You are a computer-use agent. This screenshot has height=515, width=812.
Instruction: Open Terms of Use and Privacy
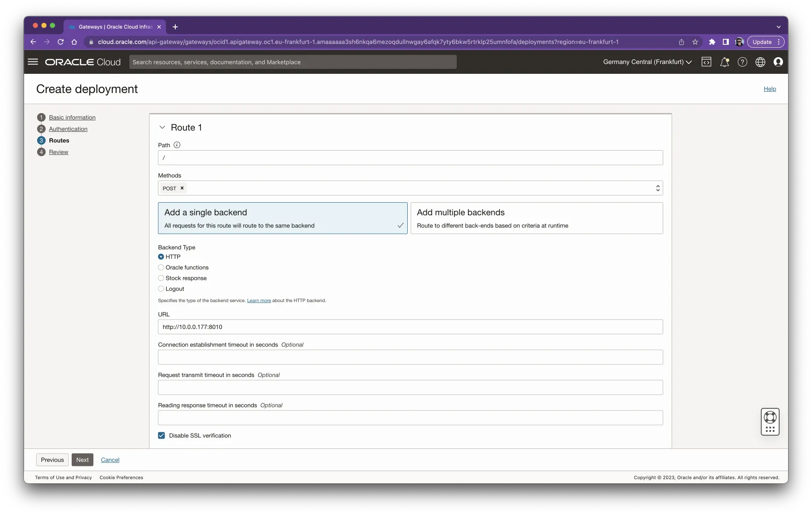click(x=64, y=477)
